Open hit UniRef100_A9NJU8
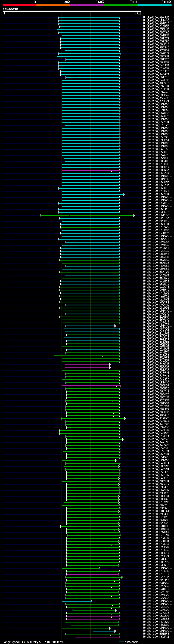The image size is (174, 644). (156, 18)
